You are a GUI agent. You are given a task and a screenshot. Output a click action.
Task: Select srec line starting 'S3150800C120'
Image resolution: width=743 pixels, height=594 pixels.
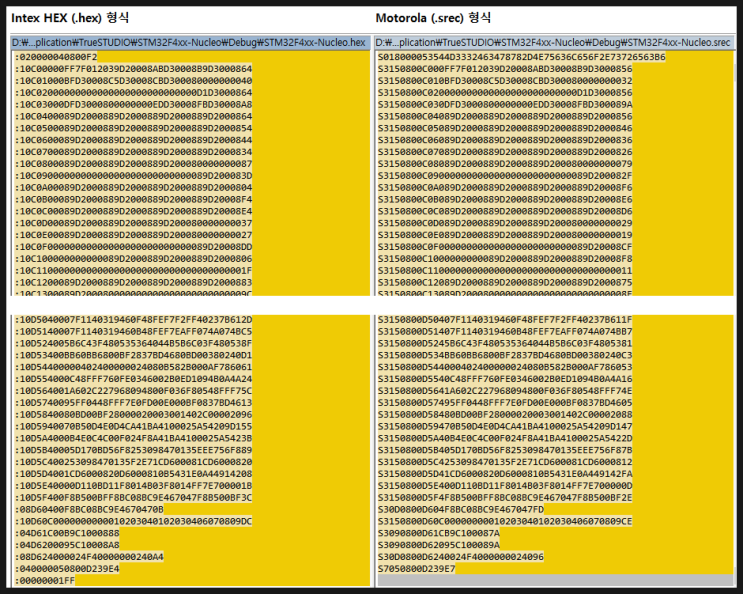pyautogui.click(x=505, y=282)
